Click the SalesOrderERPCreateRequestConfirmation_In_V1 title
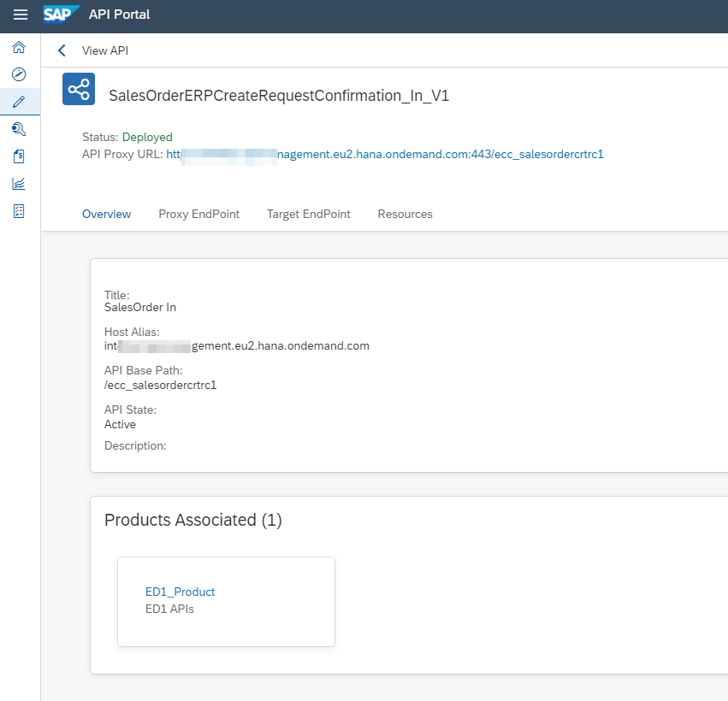The image size is (728, 701). pos(279,96)
